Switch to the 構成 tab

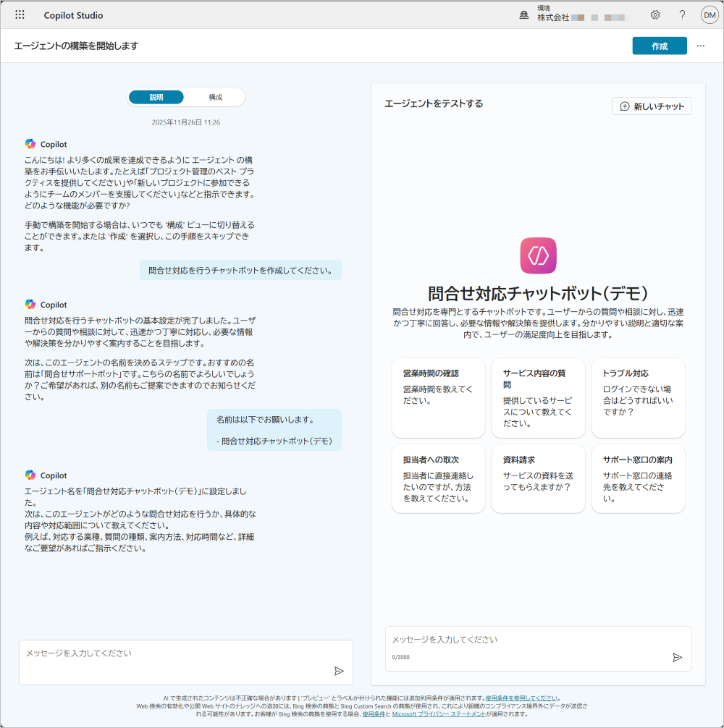coord(215,97)
